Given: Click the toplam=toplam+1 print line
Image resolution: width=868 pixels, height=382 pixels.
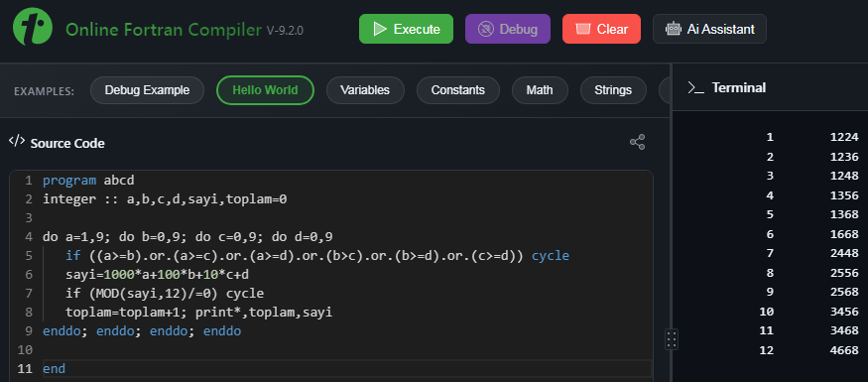Looking at the screenshot, I should (198, 313).
